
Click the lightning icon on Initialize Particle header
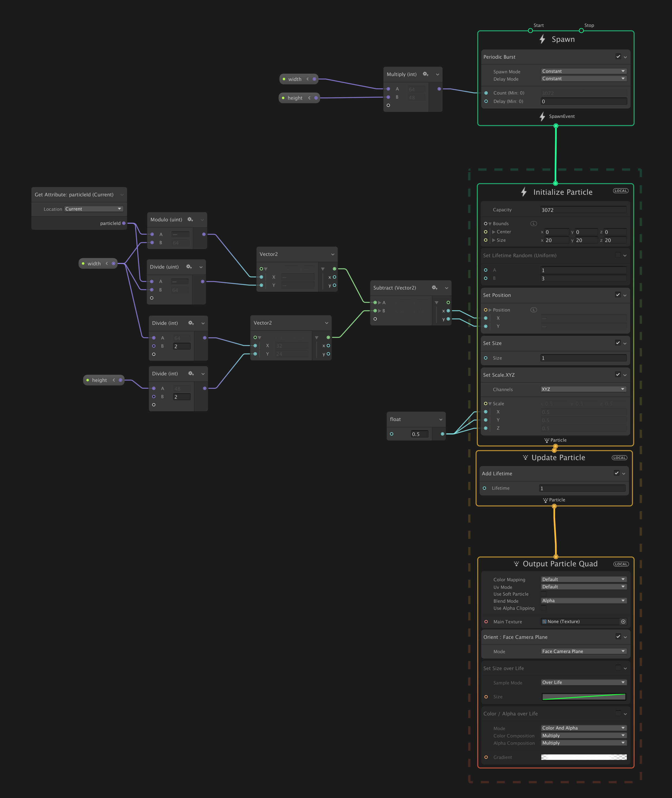(524, 192)
